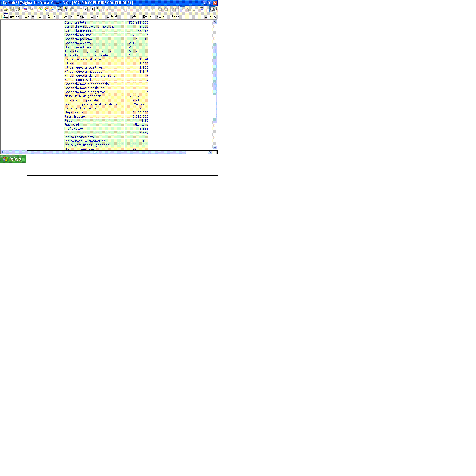Viewport: 476px width, 476px height.
Task: Open the Operar menu
Action: coord(81,16)
